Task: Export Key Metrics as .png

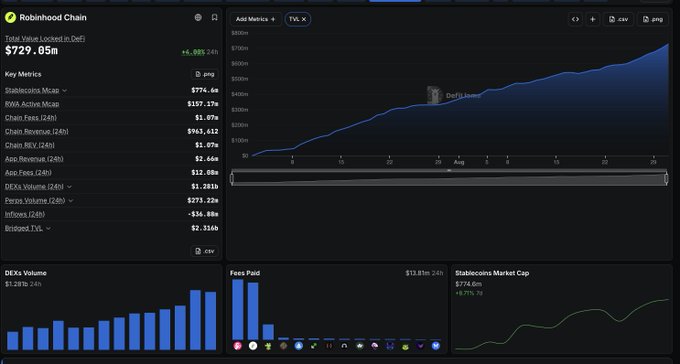Action: click(205, 74)
